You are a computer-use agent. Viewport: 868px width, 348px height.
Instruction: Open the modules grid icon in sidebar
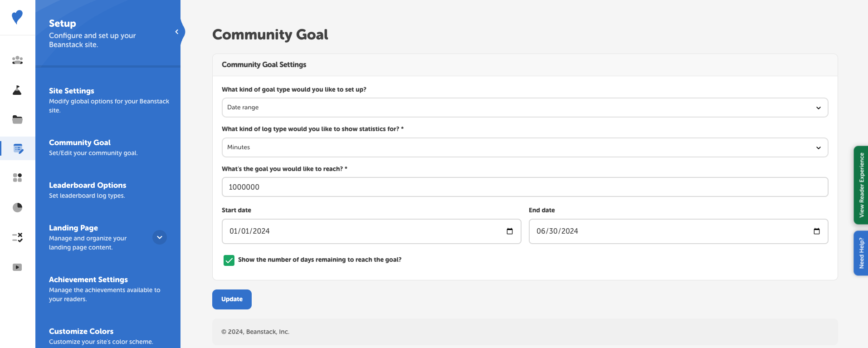17,178
